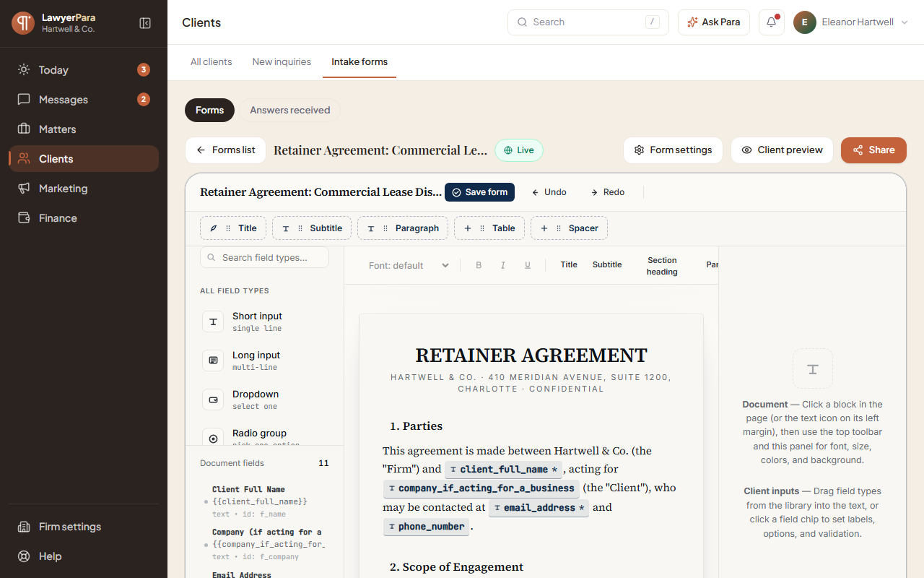Add a Subtitle block
Screen dimensions: 924x578
pos(312,228)
